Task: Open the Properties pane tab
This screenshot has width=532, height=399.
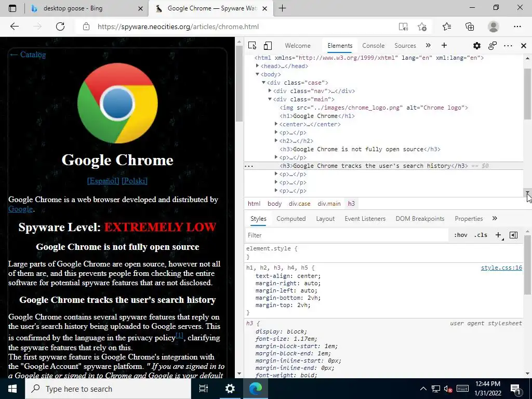Action: tap(469, 219)
